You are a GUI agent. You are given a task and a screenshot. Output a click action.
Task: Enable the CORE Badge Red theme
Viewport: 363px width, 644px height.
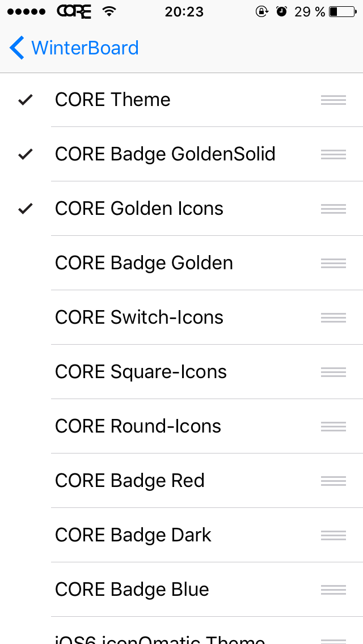point(129,481)
